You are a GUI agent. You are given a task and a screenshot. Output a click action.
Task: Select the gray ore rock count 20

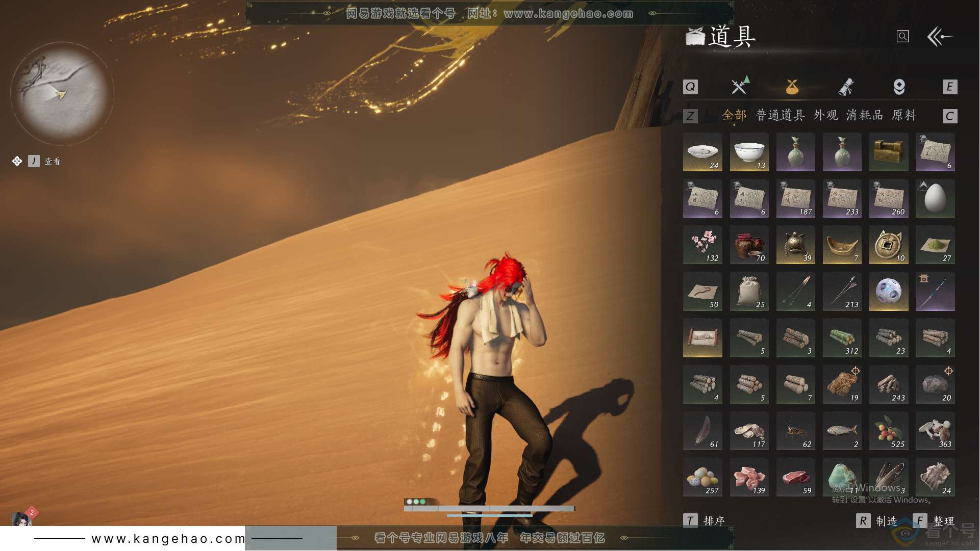point(935,384)
